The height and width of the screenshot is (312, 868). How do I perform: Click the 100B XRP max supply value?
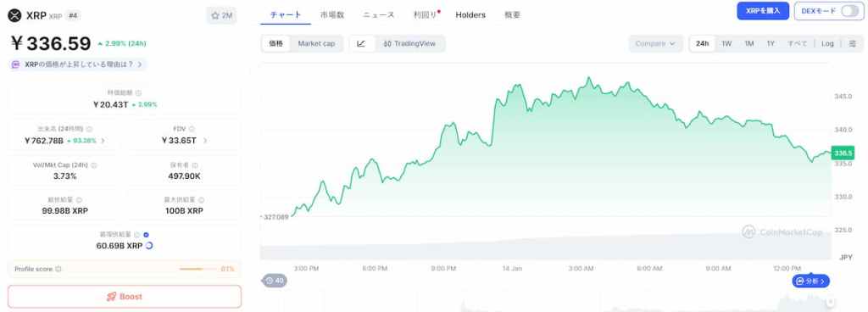click(x=184, y=211)
